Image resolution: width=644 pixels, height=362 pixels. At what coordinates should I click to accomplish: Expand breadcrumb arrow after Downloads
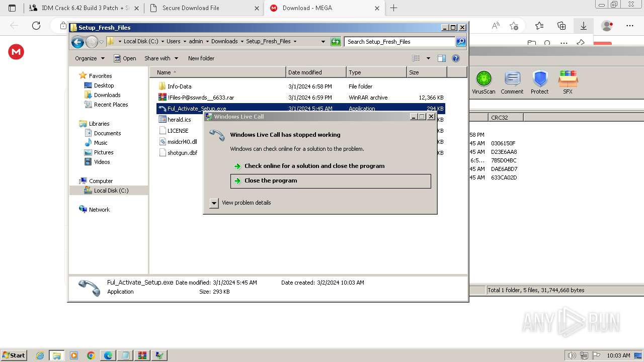tap(242, 42)
